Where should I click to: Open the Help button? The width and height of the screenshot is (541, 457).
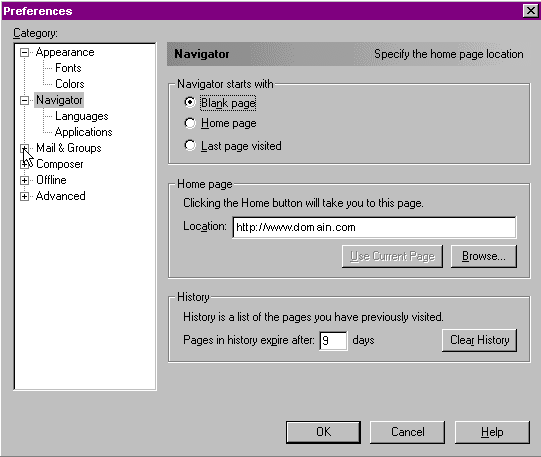[x=492, y=432]
